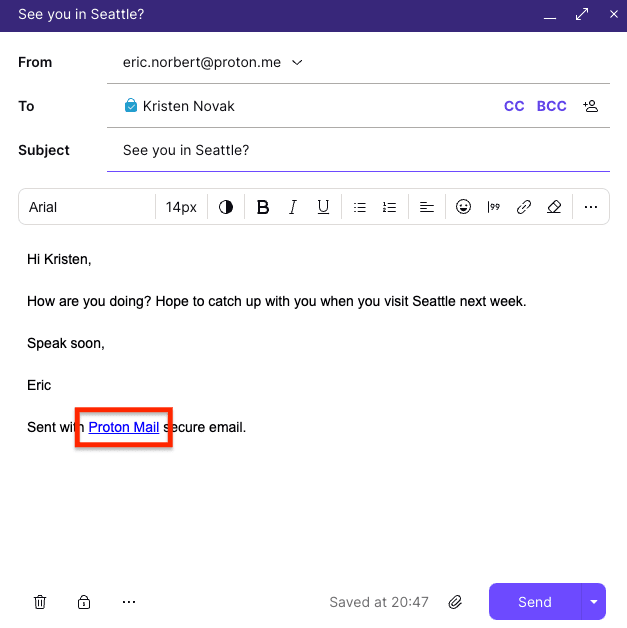This screenshot has width=627, height=628.
Task: Click the 'How are you doing?' paragraph
Action: [277, 301]
